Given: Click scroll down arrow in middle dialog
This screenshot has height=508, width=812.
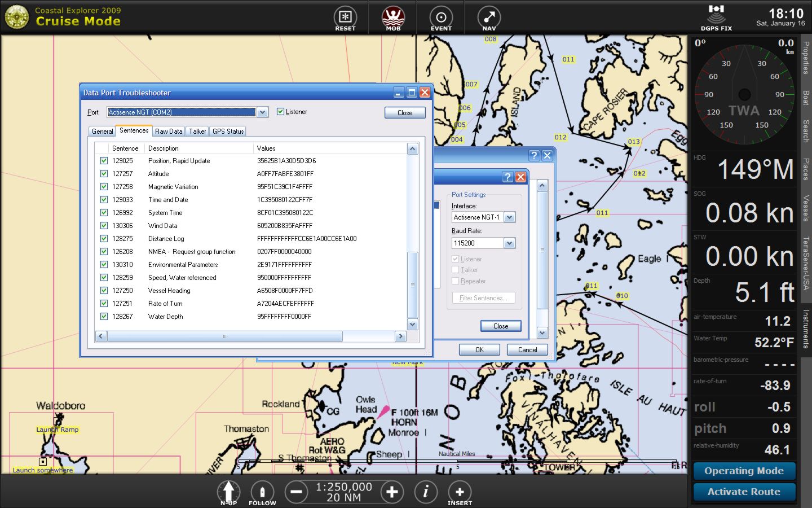Looking at the screenshot, I should click(542, 332).
